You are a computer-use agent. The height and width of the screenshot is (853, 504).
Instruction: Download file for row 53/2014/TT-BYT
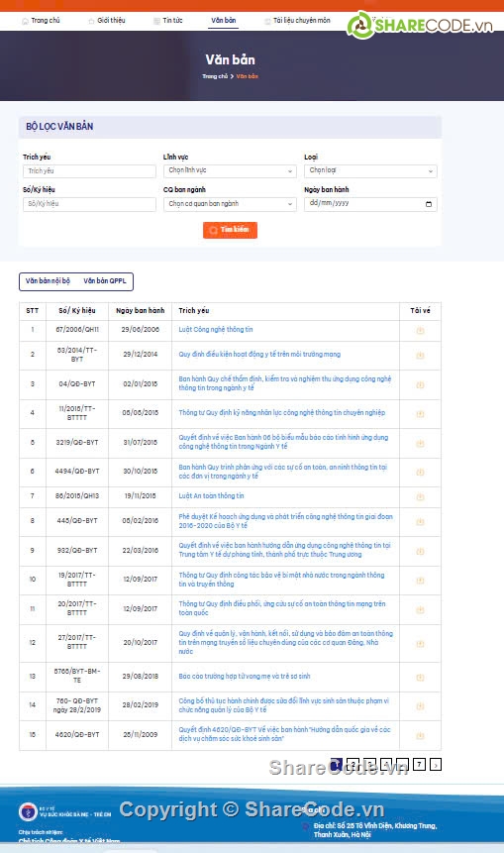point(420,356)
